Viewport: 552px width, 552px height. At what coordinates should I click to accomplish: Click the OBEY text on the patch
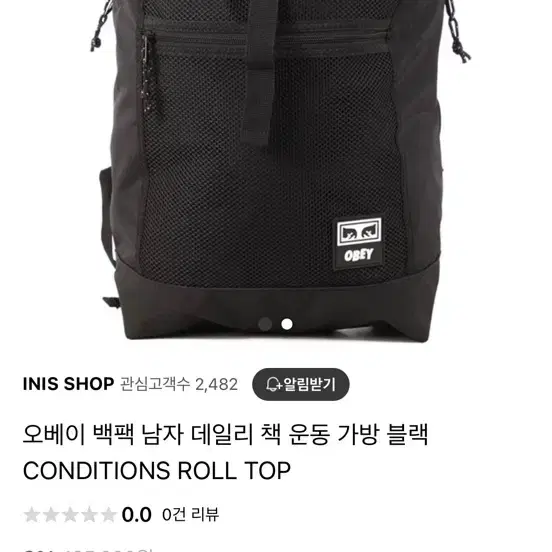coord(358,255)
